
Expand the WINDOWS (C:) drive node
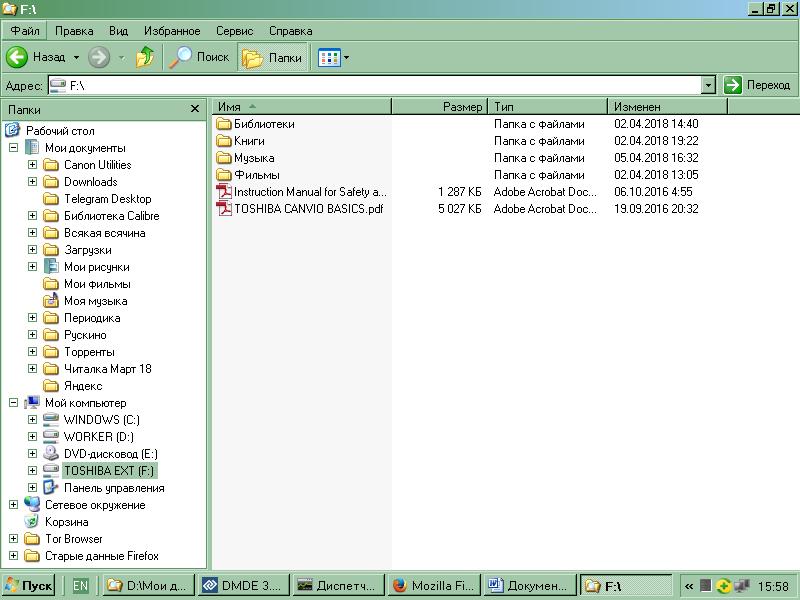(32, 420)
